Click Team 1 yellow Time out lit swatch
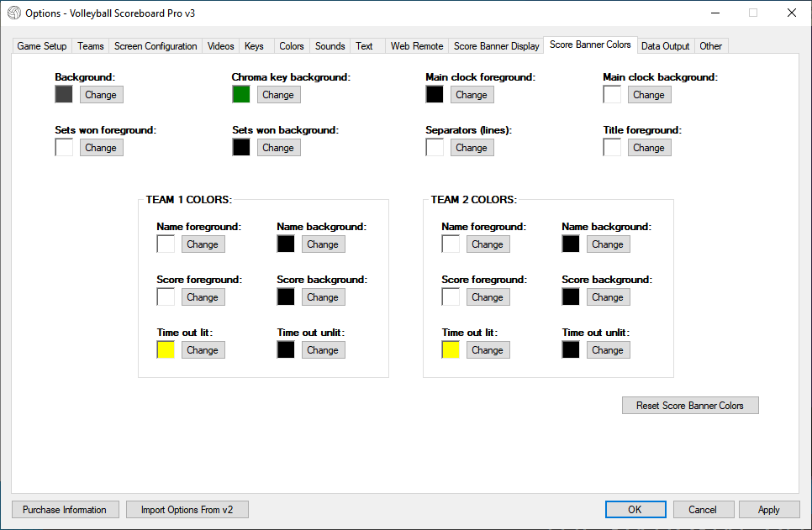The width and height of the screenshot is (812, 530). click(166, 350)
